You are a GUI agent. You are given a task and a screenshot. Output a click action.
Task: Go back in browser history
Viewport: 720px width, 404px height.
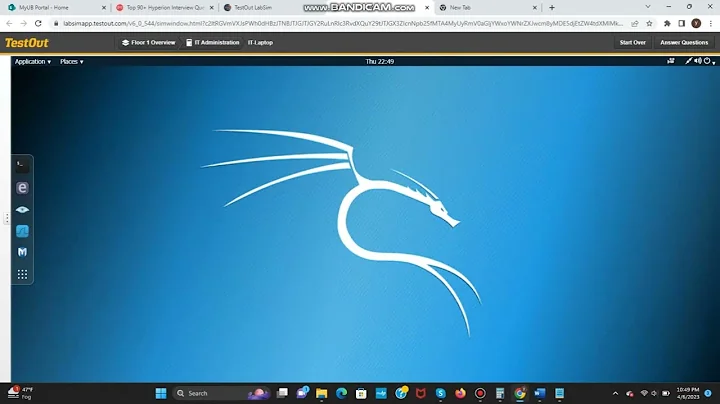coord(9,23)
